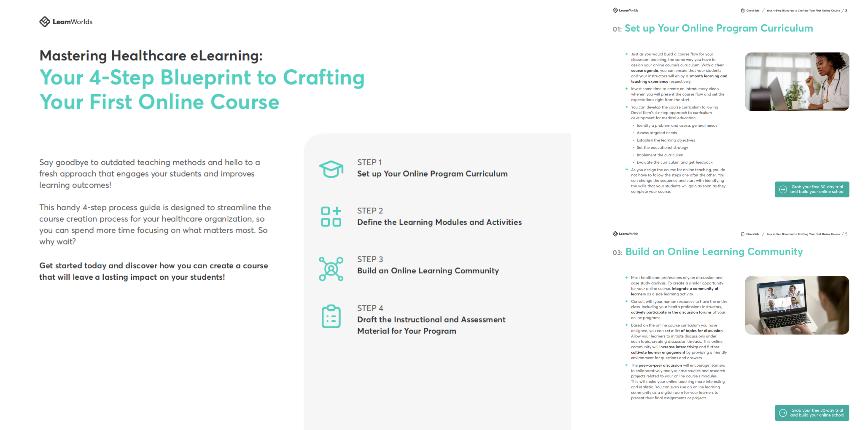
Task: Click 'This handy 4-step process guide' paragraph
Action: click(155, 224)
